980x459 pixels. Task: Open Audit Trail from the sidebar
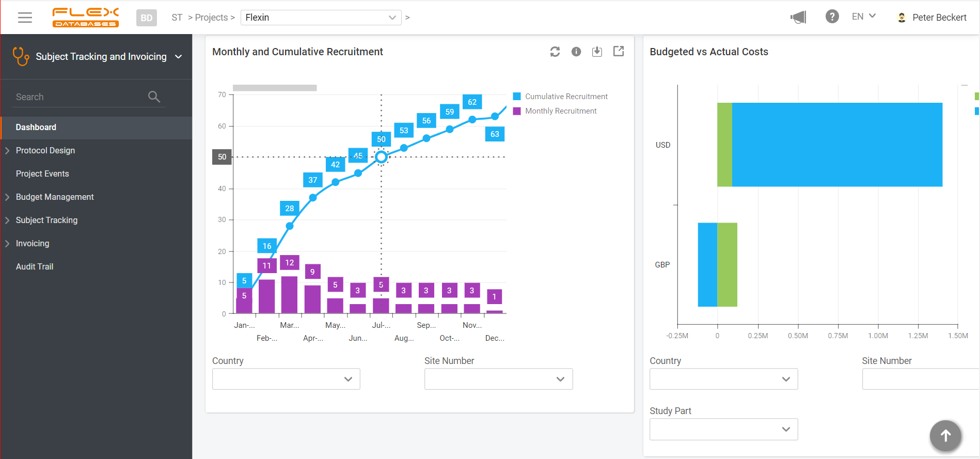click(35, 266)
